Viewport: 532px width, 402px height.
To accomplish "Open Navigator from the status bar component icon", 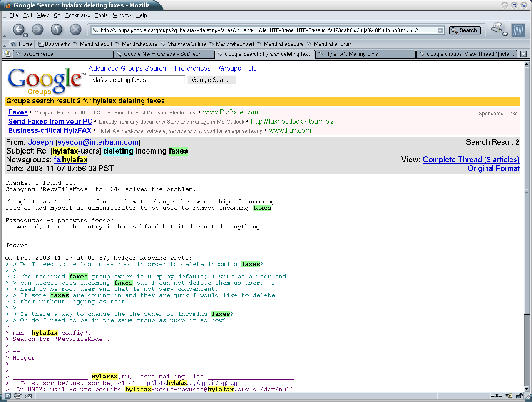I will [x=8, y=396].
